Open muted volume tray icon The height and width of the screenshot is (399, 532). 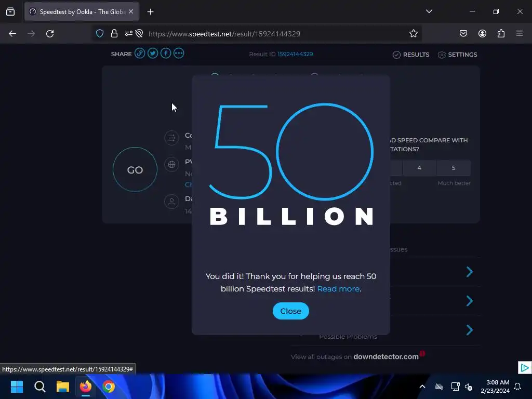pos(469,387)
